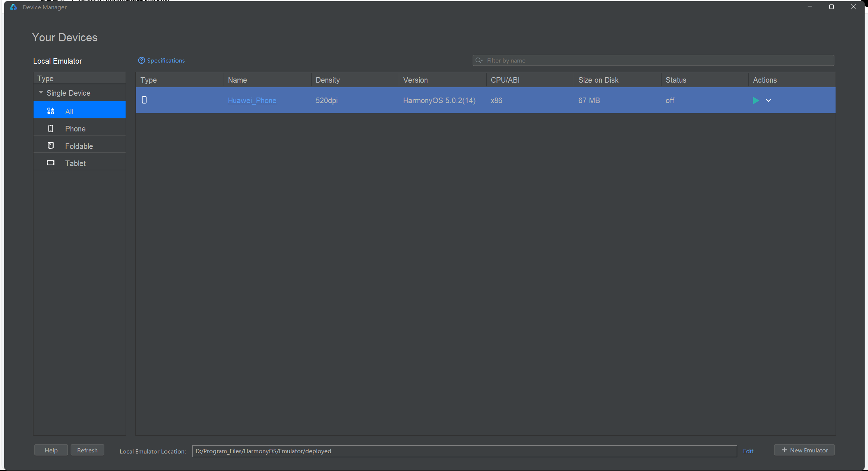Open the Specifications help link
The width and height of the screenshot is (868, 471).
pos(165,60)
